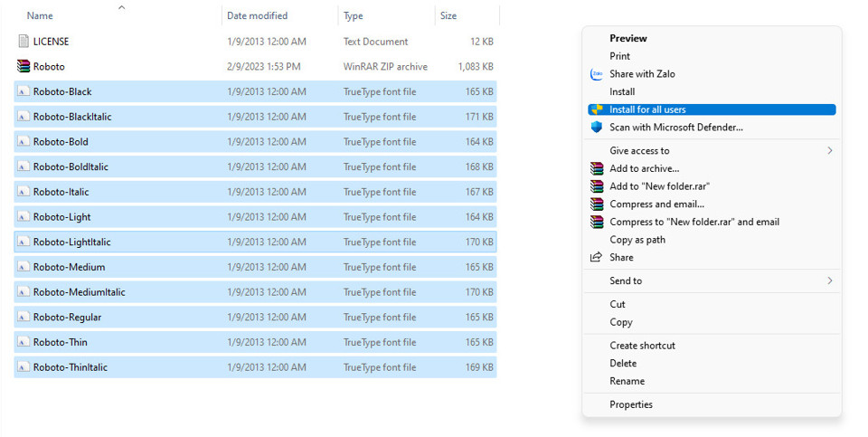Select Properties in the context menu
868x437 pixels.
(x=630, y=404)
